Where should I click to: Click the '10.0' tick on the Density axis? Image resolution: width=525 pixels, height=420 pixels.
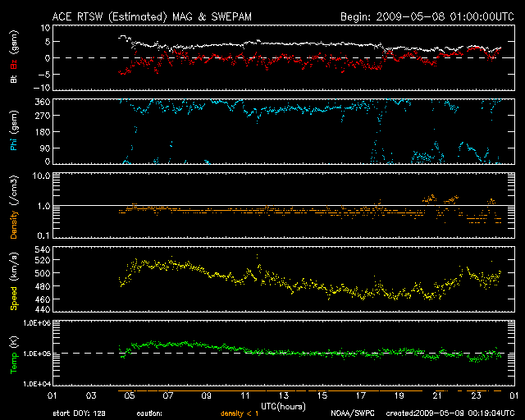(41, 176)
